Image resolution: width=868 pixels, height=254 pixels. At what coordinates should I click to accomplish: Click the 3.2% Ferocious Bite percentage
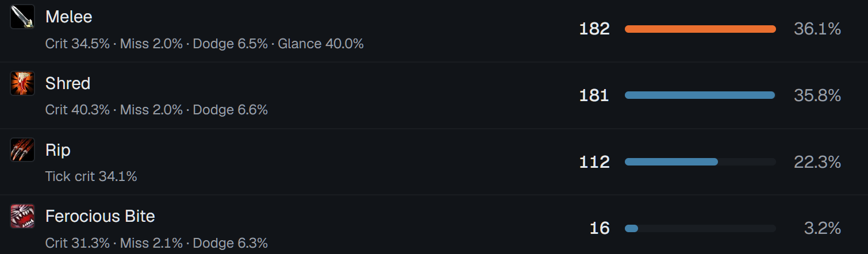coord(823,229)
